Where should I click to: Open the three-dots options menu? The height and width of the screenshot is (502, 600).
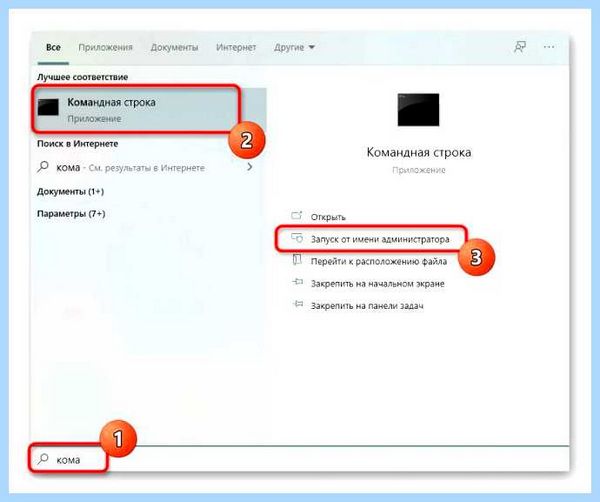[x=549, y=47]
